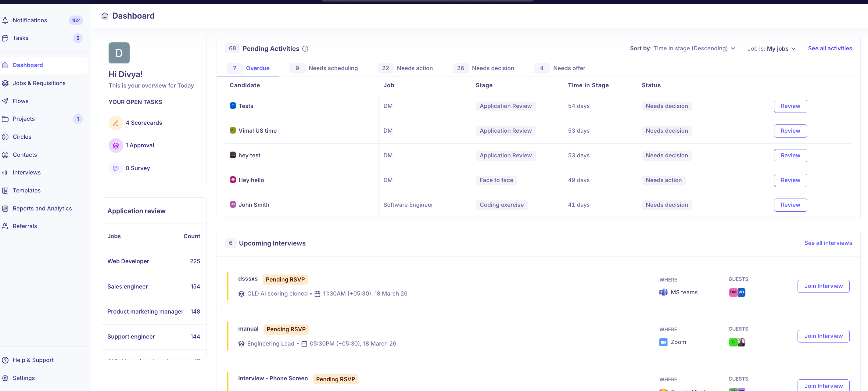Screen dimensions: 868x391
Task: Open Web Developer row in Application review
Action: coord(128,261)
